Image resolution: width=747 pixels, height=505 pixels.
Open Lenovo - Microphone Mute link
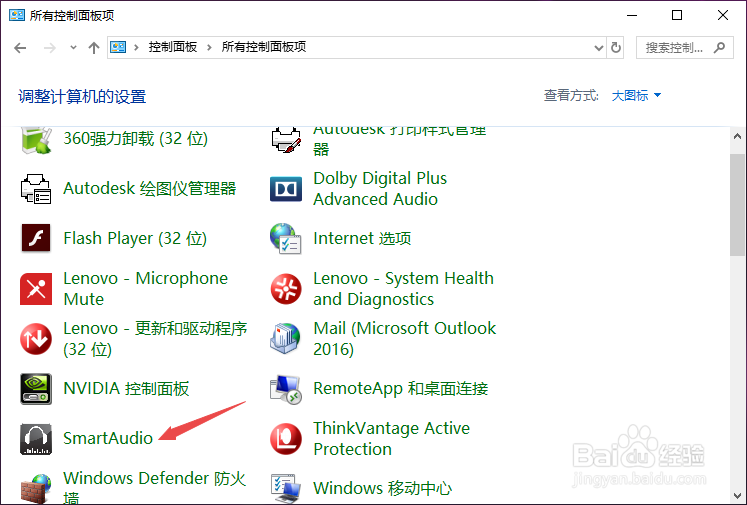click(146, 289)
